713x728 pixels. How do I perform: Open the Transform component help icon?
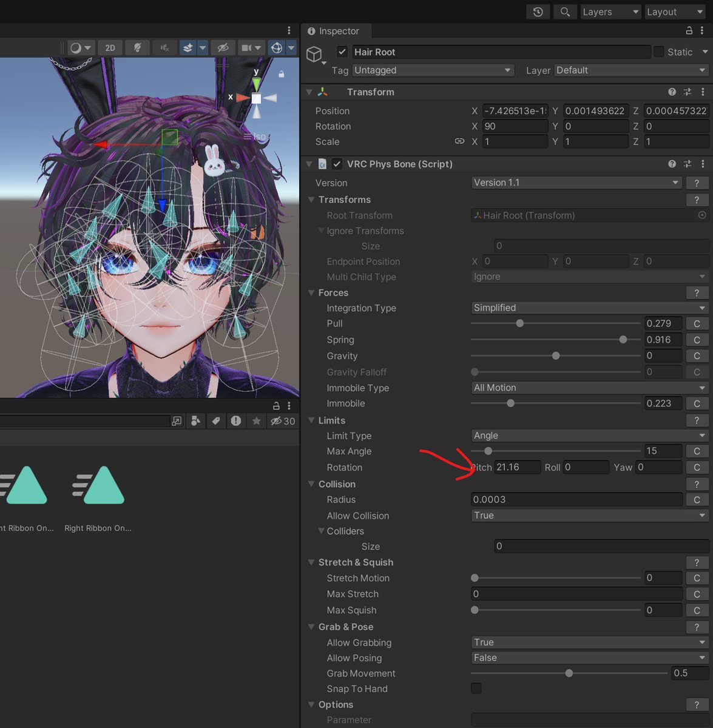click(x=672, y=92)
